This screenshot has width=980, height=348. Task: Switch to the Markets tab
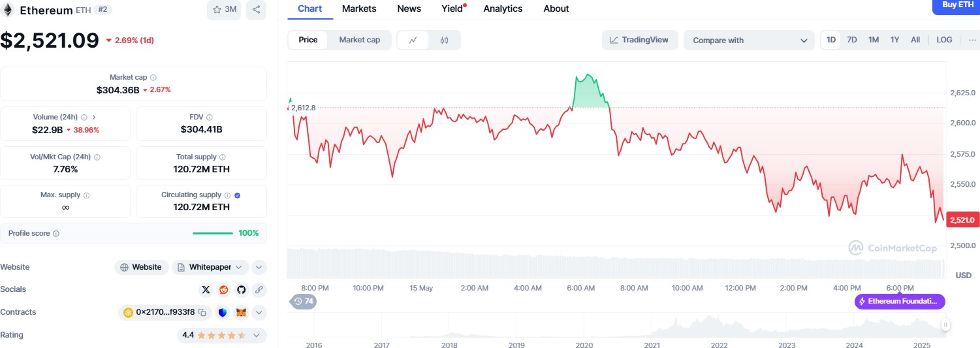pos(359,8)
